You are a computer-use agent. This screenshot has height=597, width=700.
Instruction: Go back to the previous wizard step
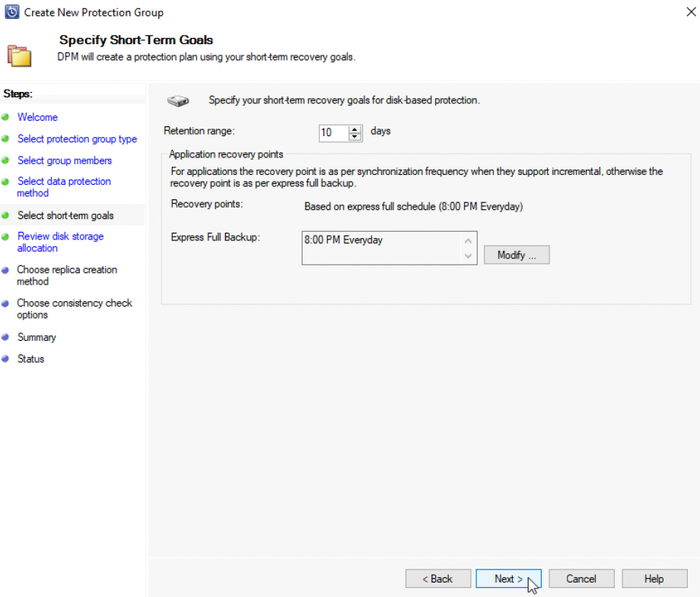437,578
